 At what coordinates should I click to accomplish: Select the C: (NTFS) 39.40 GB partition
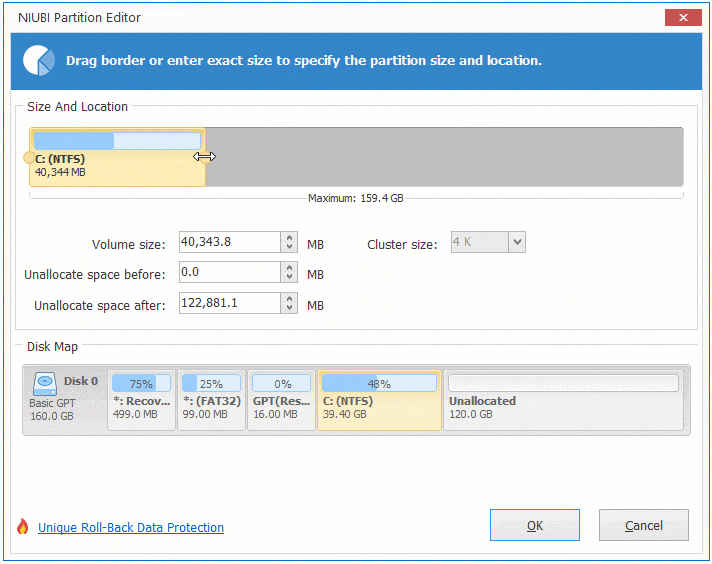(x=379, y=400)
